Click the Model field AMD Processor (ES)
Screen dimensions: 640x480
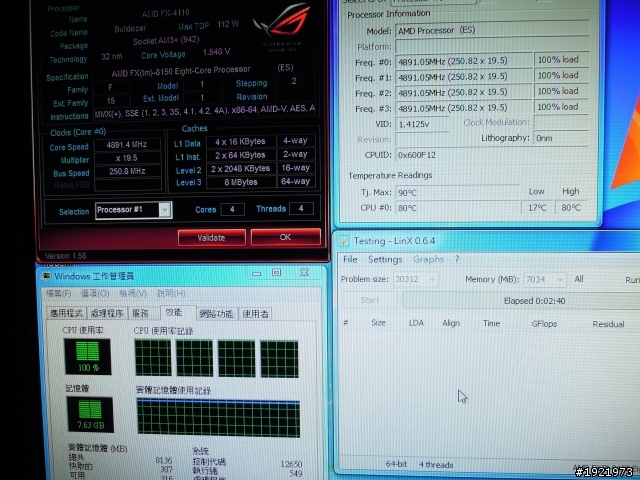click(x=492, y=30)
